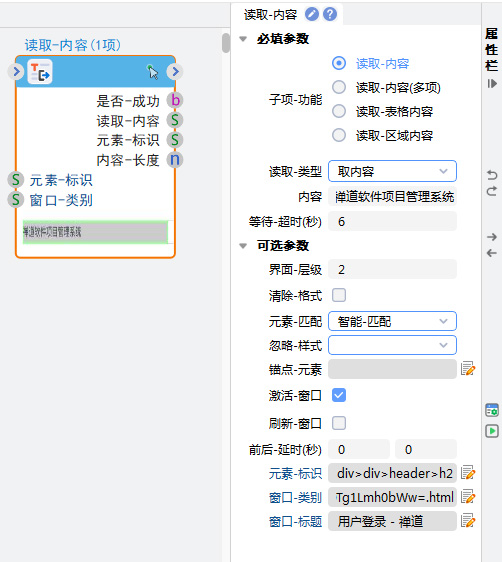Image resolution: width=502 pixels, height=562 pixels.
Task: Click the 内容-长度 numeric output port
Action: click(175, 160)
